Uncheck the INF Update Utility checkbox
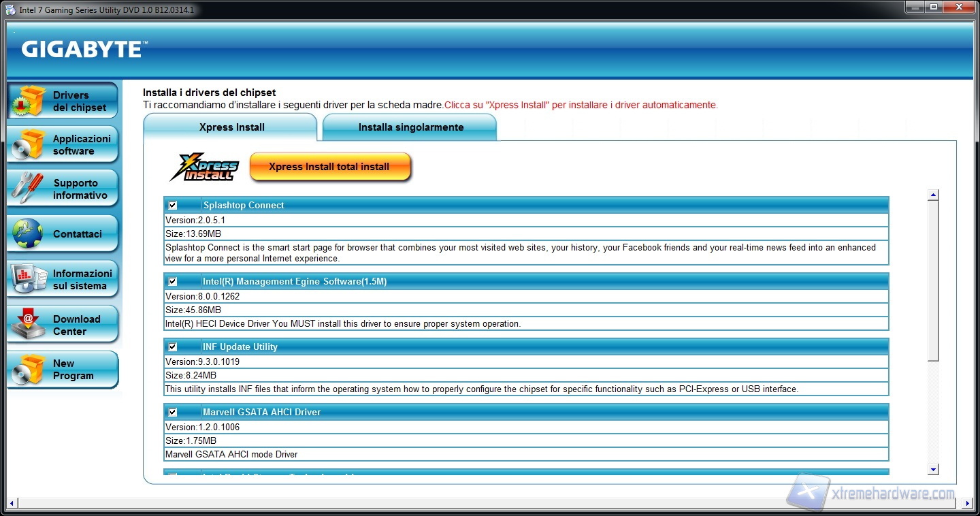980x516 pixels. [x=173, y=347]
